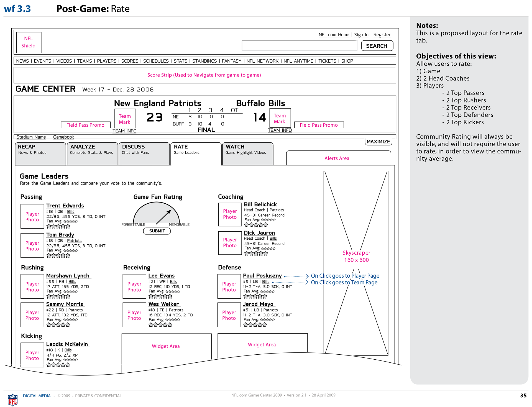Rate Paul Posluszny using large stars
532x407 pixels.
[x=255, y=296]
